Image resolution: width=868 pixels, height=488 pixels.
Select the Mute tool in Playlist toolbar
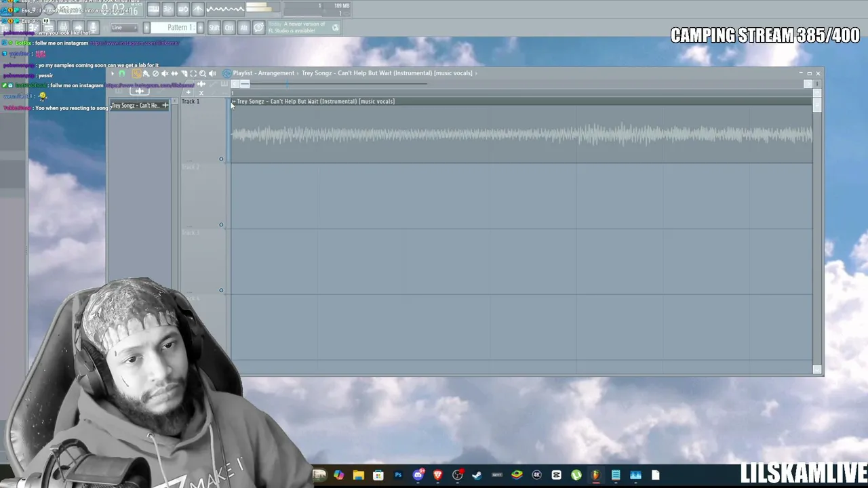(165, 73)
